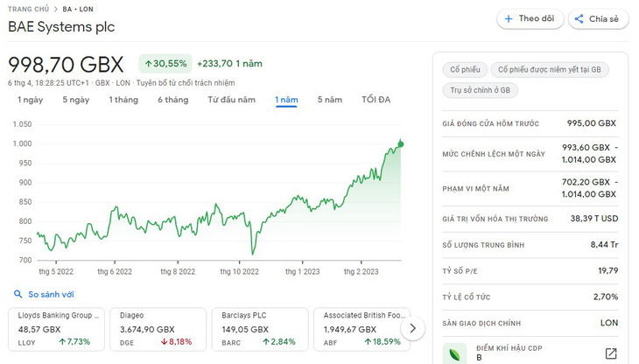639x364 pixels.
Task: Click the breadcrumb chevron after Trang chủ
Action: pyautogui.click(x=56, y=9)
